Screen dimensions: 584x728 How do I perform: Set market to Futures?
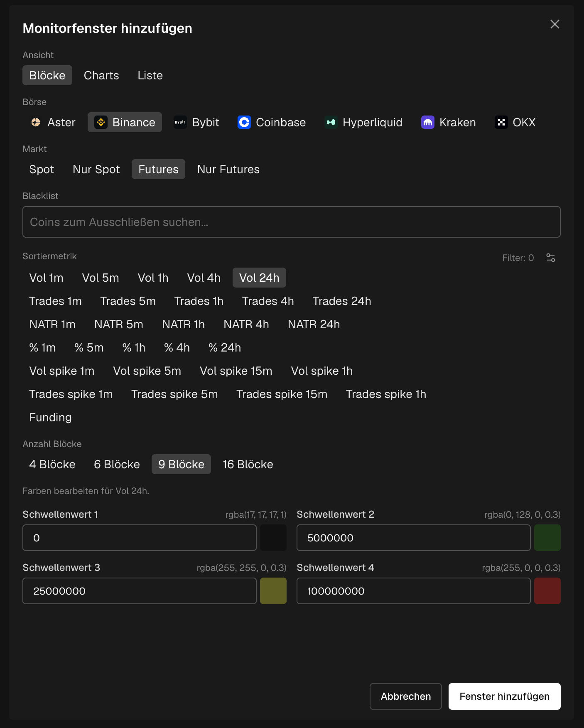(158, 169)
